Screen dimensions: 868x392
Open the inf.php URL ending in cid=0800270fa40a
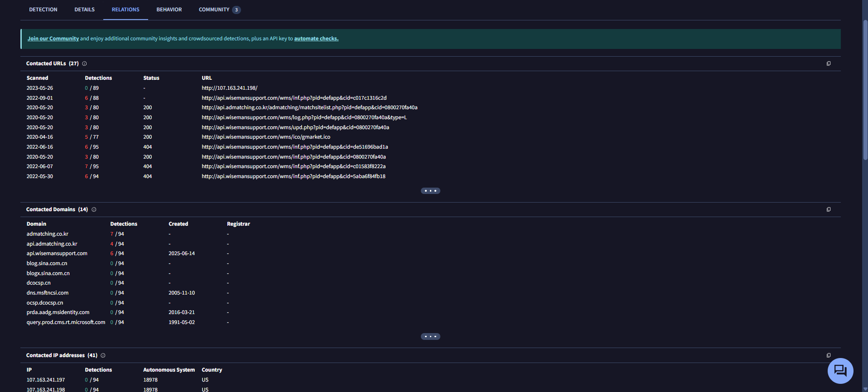click(x=294, y=157)
